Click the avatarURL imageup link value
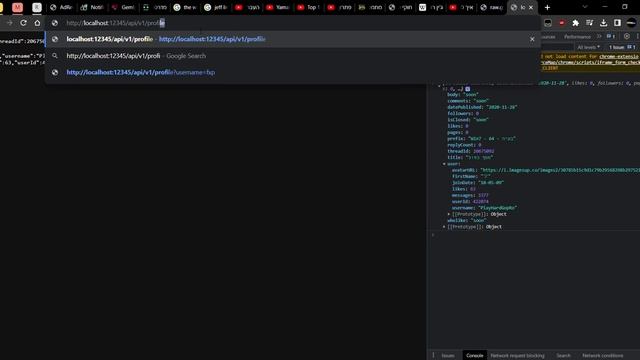 point(560,170)
